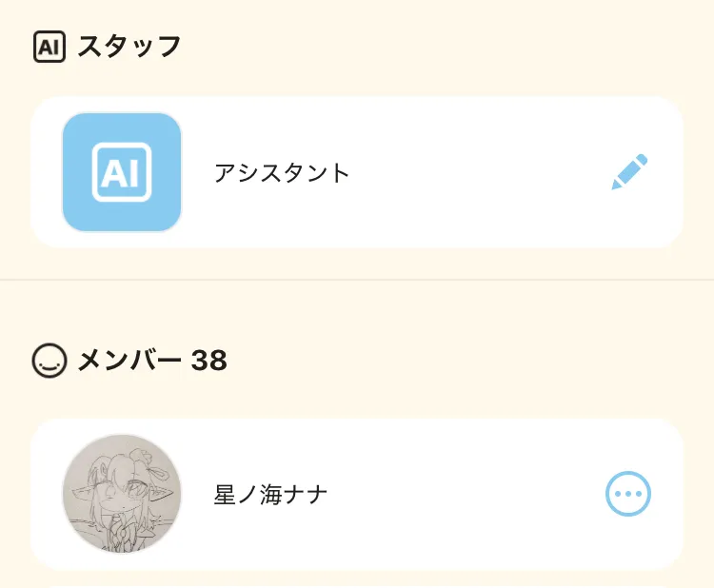714x588 pixels.
Task: Click the divider line between スタッフ and メンバー
Action: (x=357, y=280)
